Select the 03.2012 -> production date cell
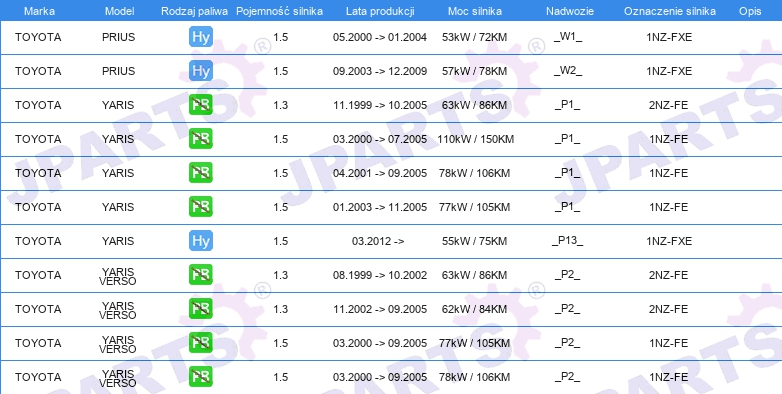Viewport: 782px width, 394px height. (x=378, y=241)
